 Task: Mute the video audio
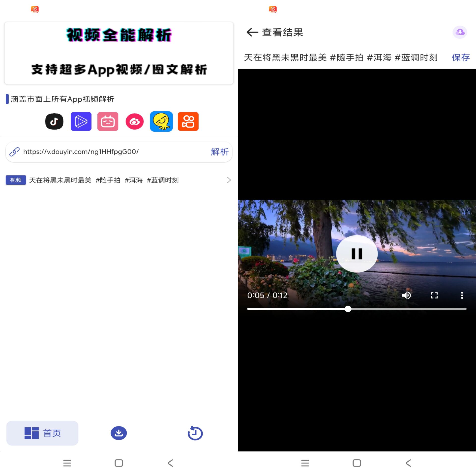(407, 295)
